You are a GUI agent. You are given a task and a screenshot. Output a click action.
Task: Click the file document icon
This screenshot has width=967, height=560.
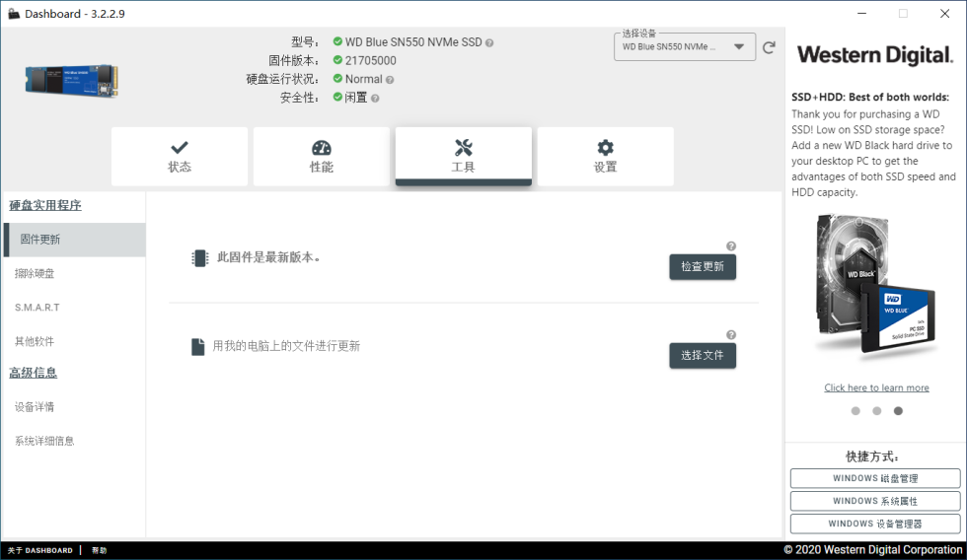pos(197,347)
